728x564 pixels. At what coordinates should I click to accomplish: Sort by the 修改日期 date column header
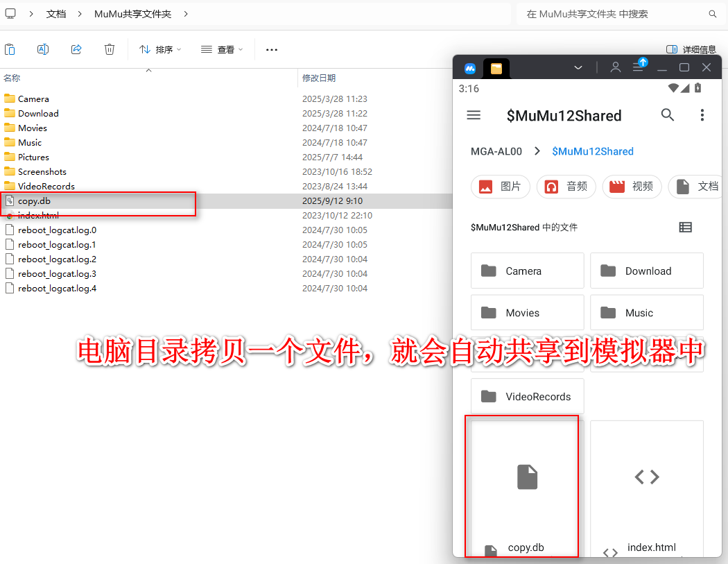click(x=319, y=78)
